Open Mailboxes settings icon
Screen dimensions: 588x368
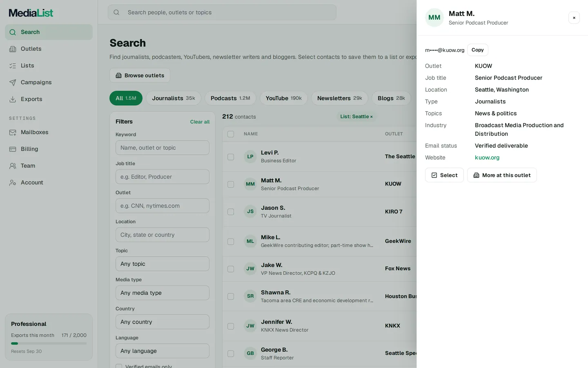pos(13,132)
